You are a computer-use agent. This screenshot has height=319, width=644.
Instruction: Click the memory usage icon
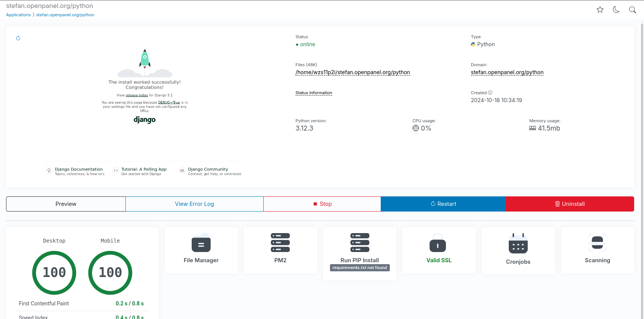[533, 128]
